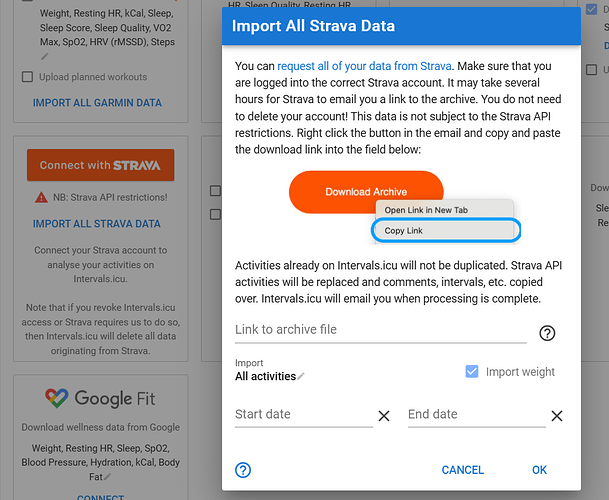
Task: Clear the Start date with its X icon
Action: pyautogui.click(x=384, y=416)
